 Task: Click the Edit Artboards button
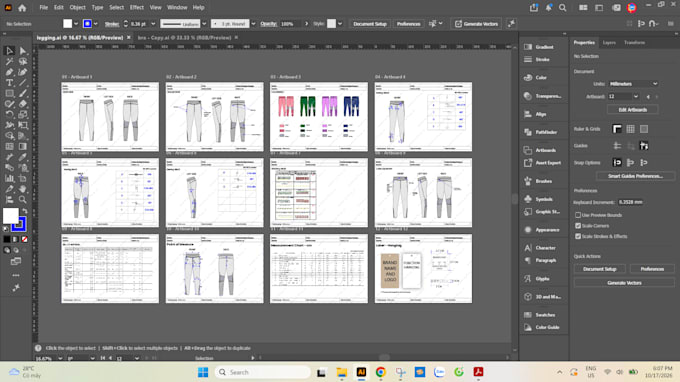tap(632, 110)
